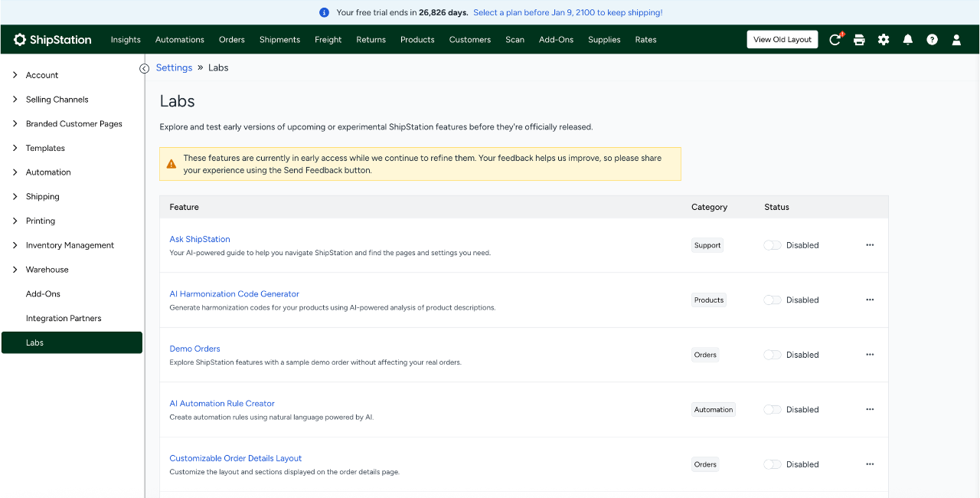Click the Feature column header
The image size is (980, 498).
click(x=184, y=207)
